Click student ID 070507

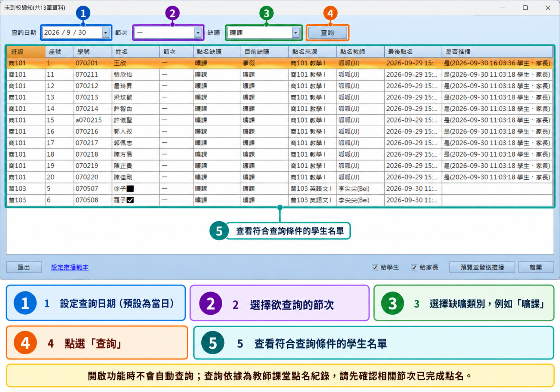87,189
